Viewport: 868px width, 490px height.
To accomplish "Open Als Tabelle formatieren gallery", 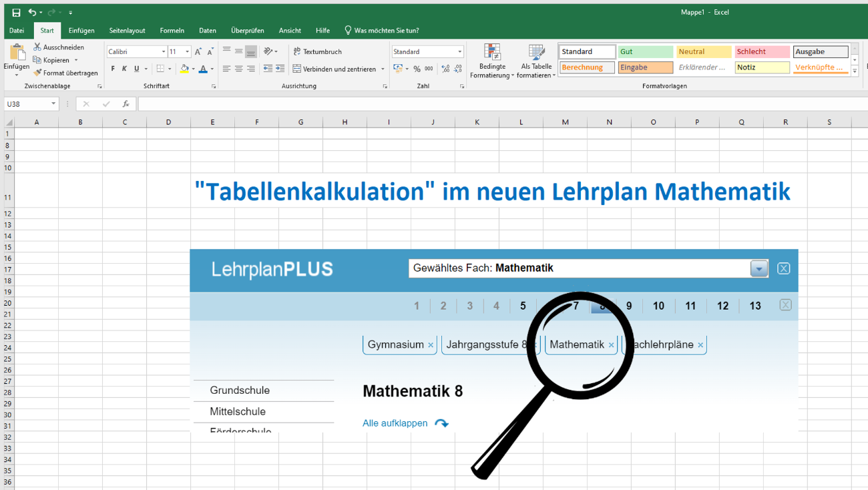I will click(536, 61).
